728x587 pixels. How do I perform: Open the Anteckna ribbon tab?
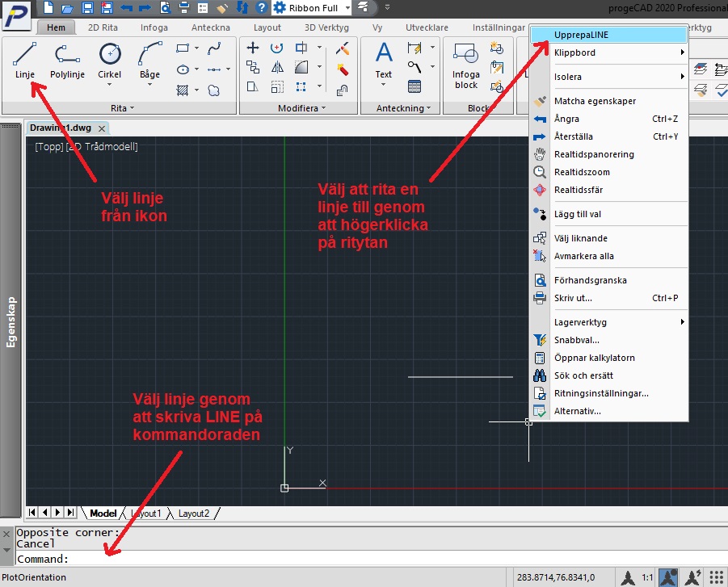coord(210,27)
